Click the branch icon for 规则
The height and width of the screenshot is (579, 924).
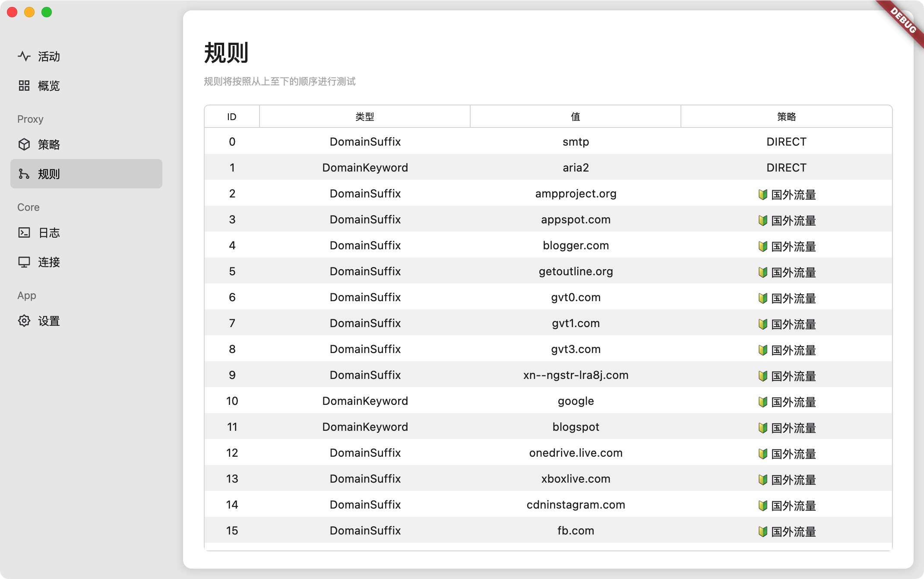pos(24,174)
